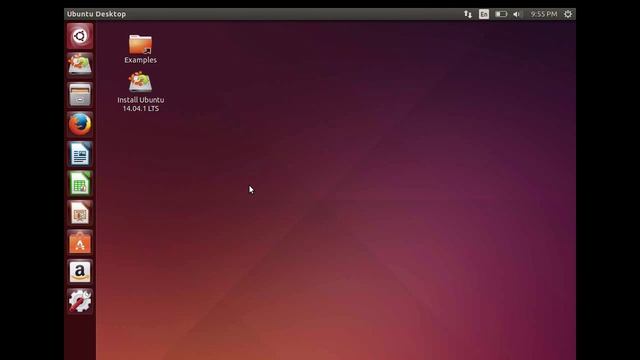Viewport: 640px width, 360px height.
Task: Open System Settings from launcher
Action: click(x=80, y=301)
